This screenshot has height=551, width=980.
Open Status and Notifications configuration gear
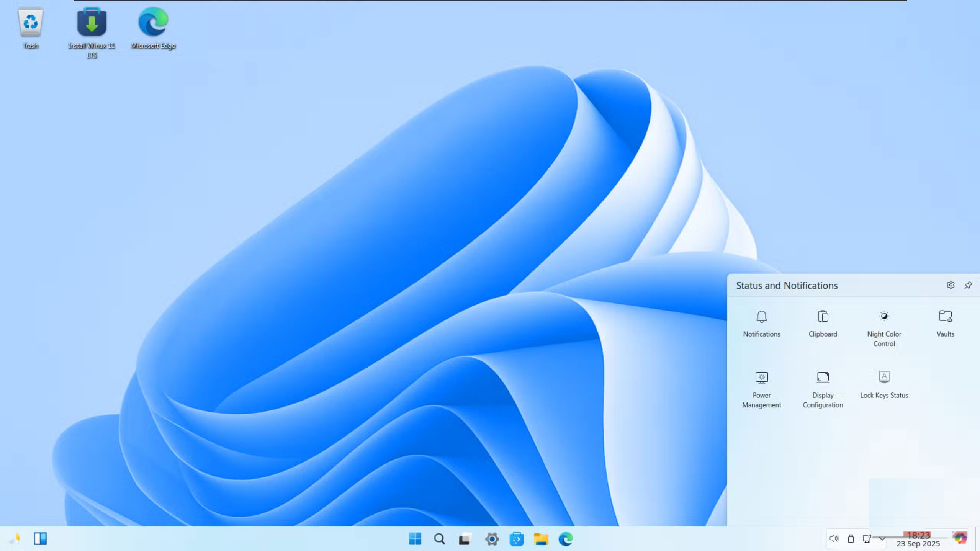coord(951,285)
